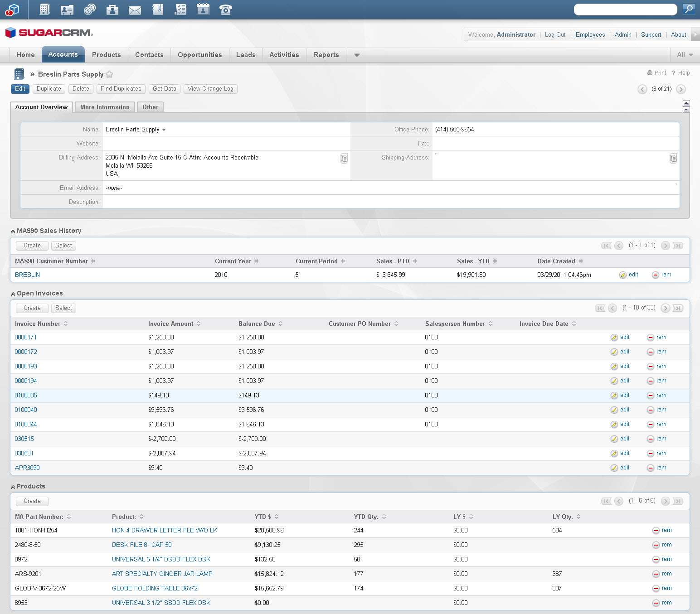Collapse the Products subpanel
Viewport: 700px width, 614px height.
coord(13,487)
